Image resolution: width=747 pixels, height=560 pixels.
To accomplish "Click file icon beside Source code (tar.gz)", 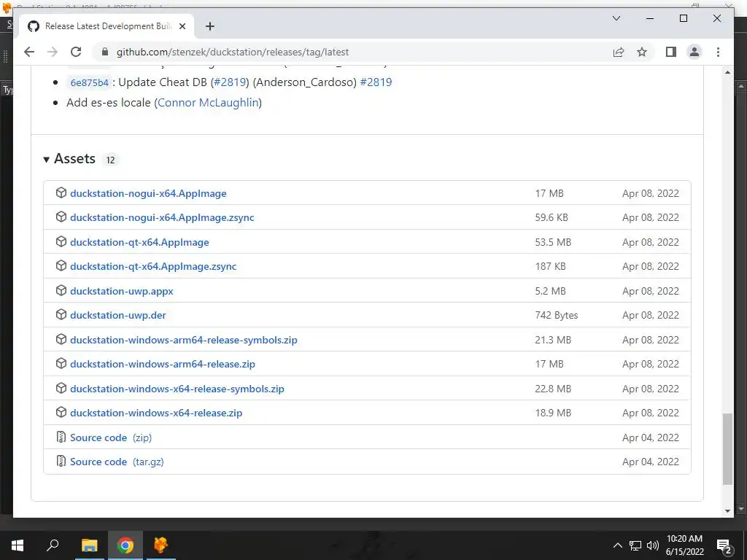I will 61,461.
